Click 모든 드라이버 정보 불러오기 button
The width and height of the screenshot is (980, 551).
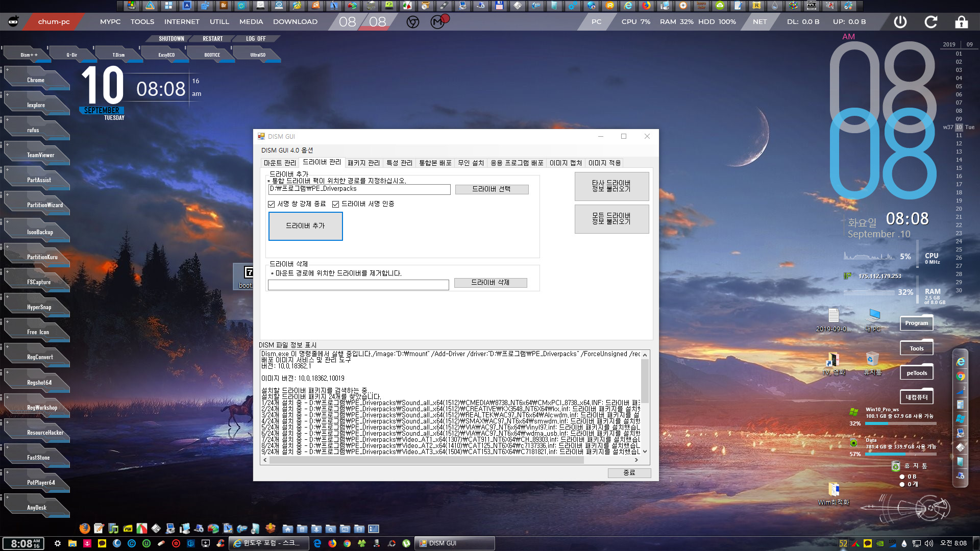click(x=611, y=219)
